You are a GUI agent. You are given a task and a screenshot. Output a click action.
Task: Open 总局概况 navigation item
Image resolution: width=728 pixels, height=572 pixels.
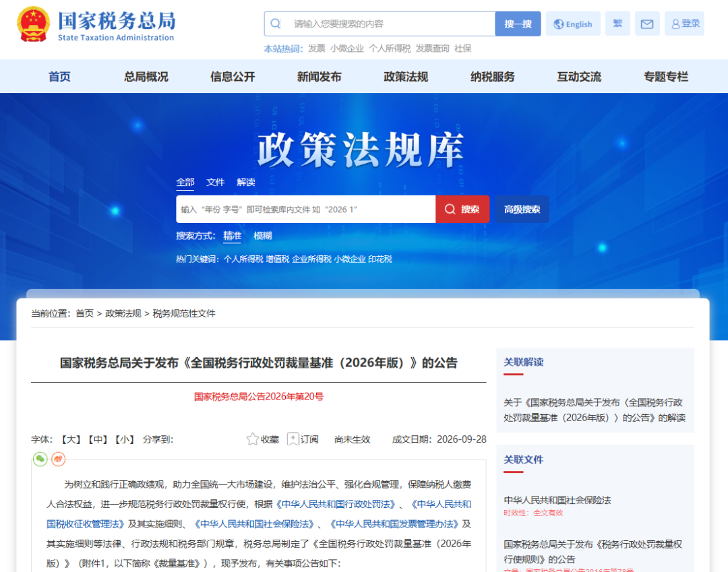click(x=146, y=77)
